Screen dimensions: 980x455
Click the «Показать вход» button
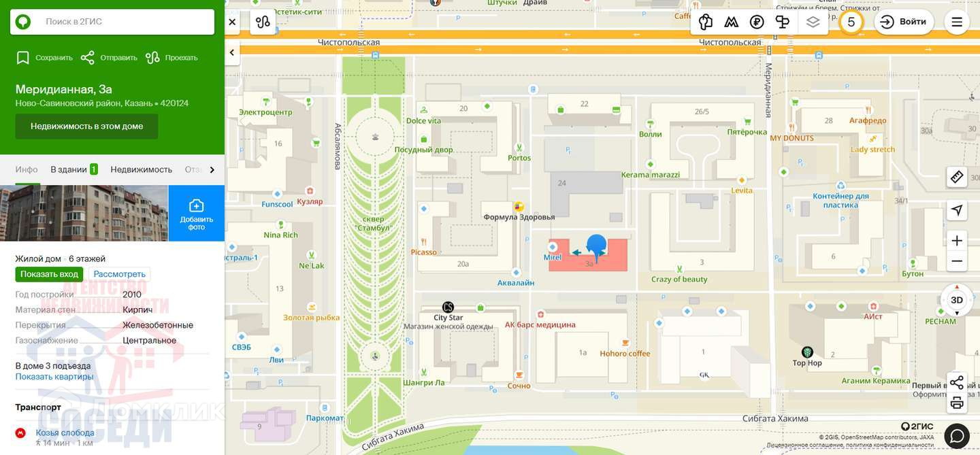(49, 274)
